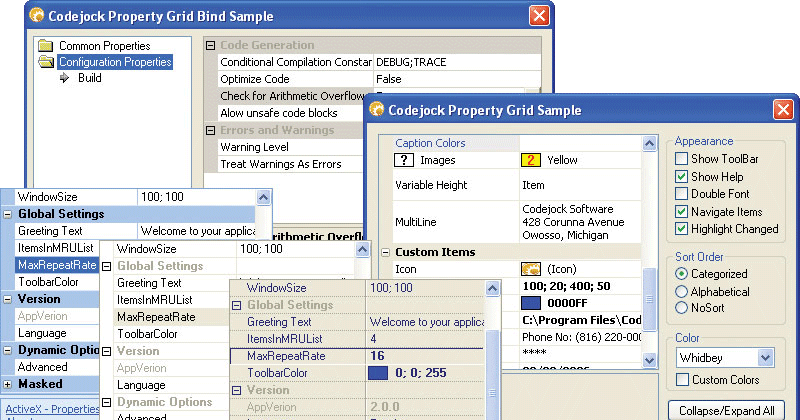Select the open folder icon beside Configuration Properties

(46, 62)
